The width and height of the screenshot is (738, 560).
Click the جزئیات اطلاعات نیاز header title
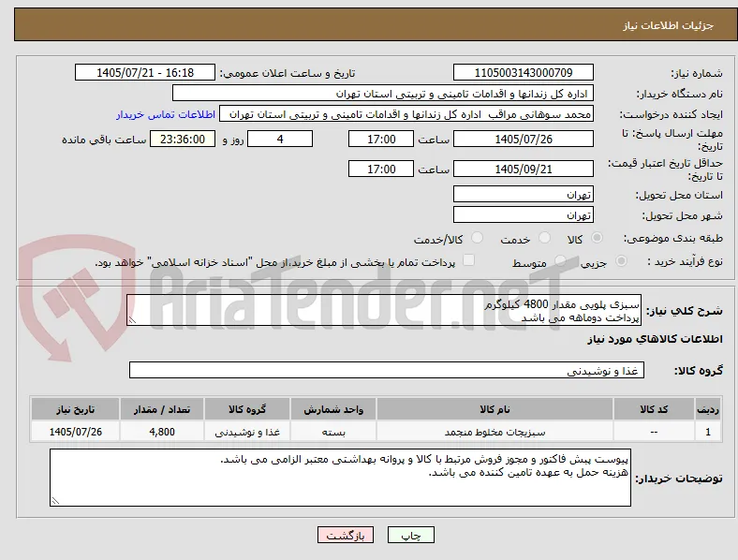click(669, 25)
